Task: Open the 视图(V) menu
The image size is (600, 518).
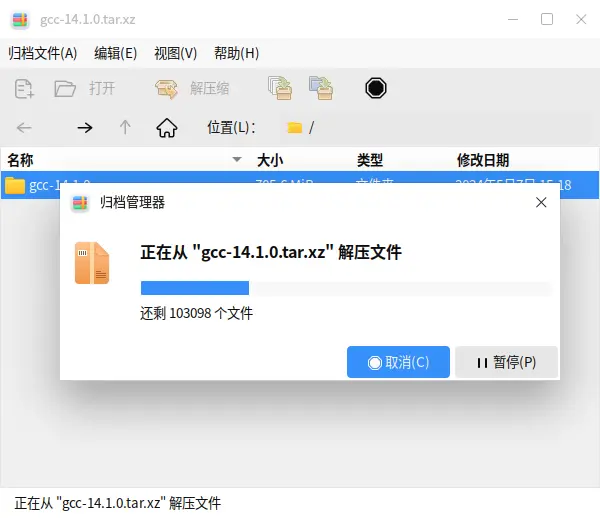Action: point(175,53)
